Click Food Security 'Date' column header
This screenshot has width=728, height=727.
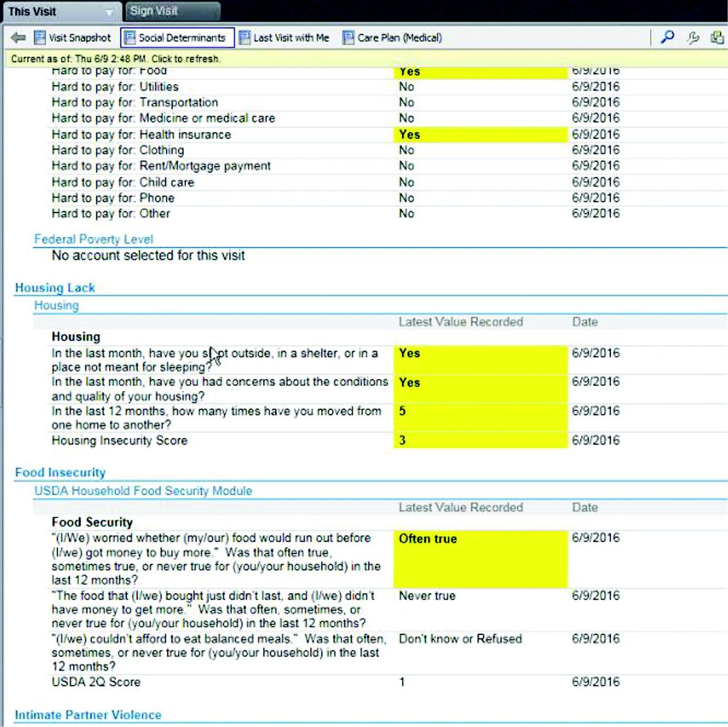(585, 508)
